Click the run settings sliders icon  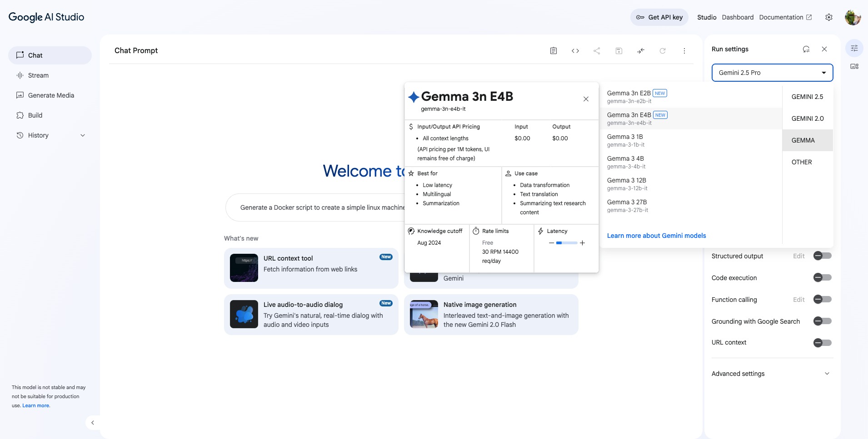pos(854,48)
